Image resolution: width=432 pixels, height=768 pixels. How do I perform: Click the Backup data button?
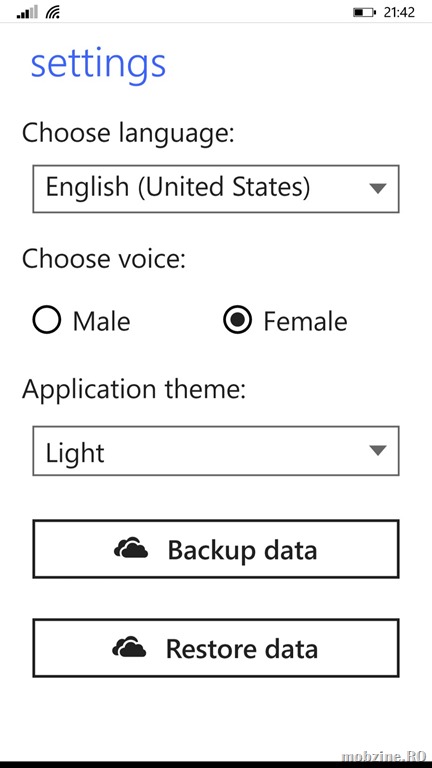coord(216,549)
